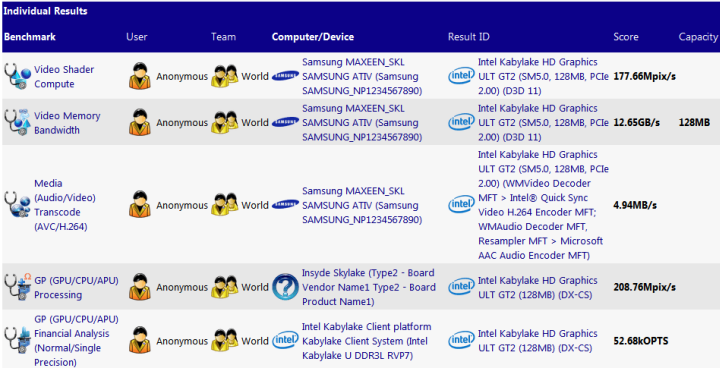This screenshot has height=368, width=720.
Task: Click Anonymous user name in GP Processing row
Action: click(x=182, y=288)
